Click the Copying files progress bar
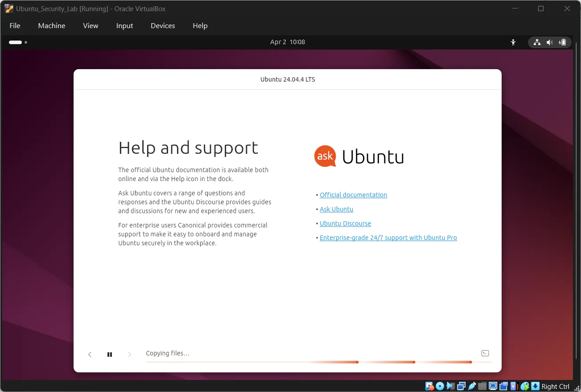The height and width of the screenshot is (392, 581). point(317,362)
